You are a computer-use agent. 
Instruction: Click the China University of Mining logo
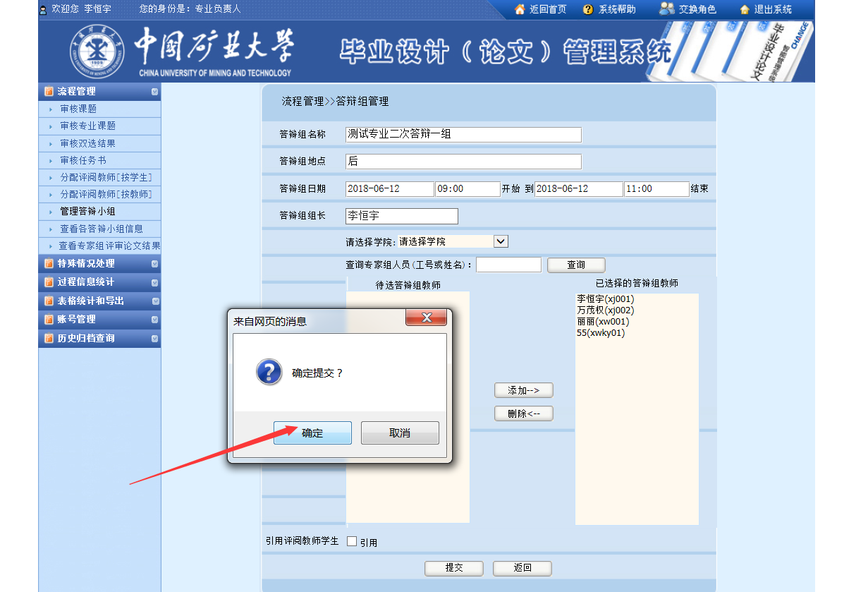pyautogui.click(x=97, y=52)
